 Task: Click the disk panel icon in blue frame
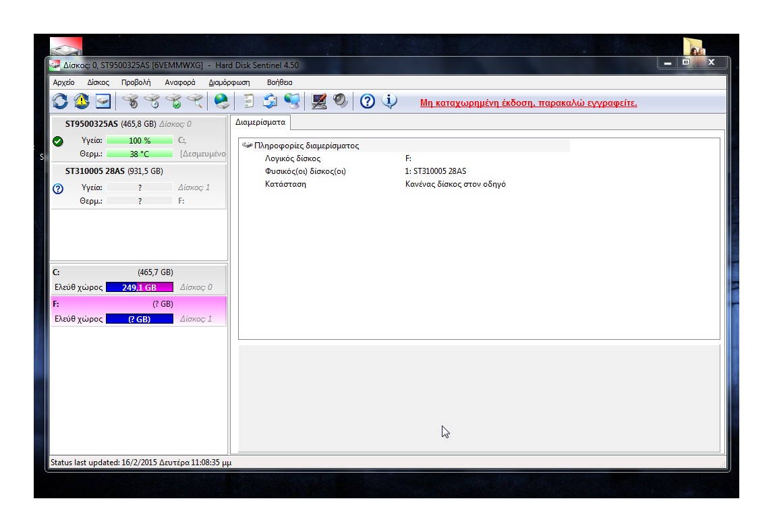tap(103, 101)
